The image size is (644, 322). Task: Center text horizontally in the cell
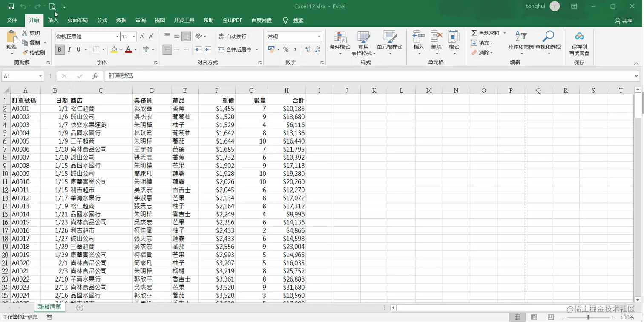[x=177, y=49]
